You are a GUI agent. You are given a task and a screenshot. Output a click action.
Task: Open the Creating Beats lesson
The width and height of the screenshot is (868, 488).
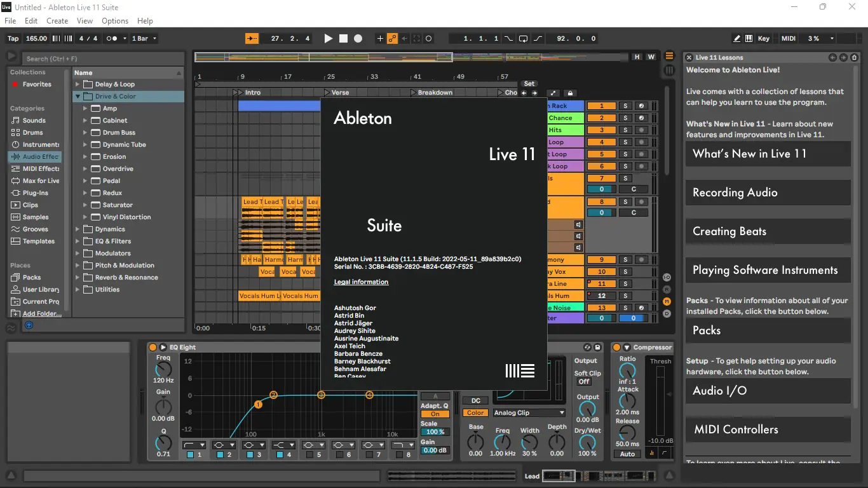(768, 231)
